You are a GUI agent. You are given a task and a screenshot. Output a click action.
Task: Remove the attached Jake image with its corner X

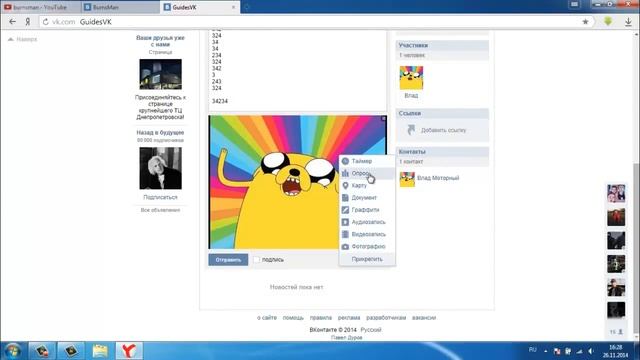383,118
